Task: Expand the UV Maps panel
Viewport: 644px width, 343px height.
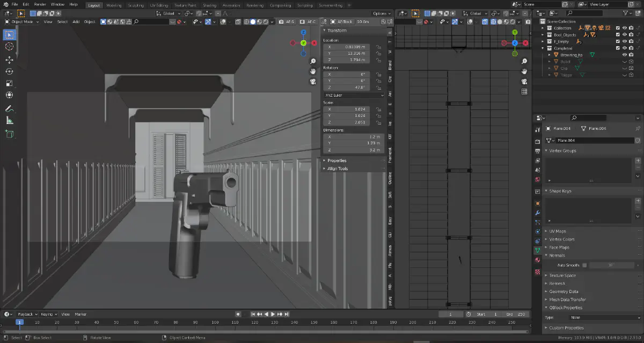Action: click(558, 231)
